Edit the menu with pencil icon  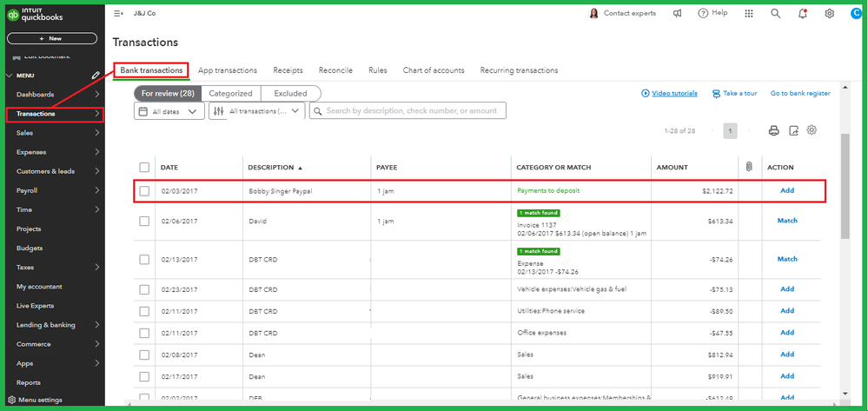[x=96, y=76]
